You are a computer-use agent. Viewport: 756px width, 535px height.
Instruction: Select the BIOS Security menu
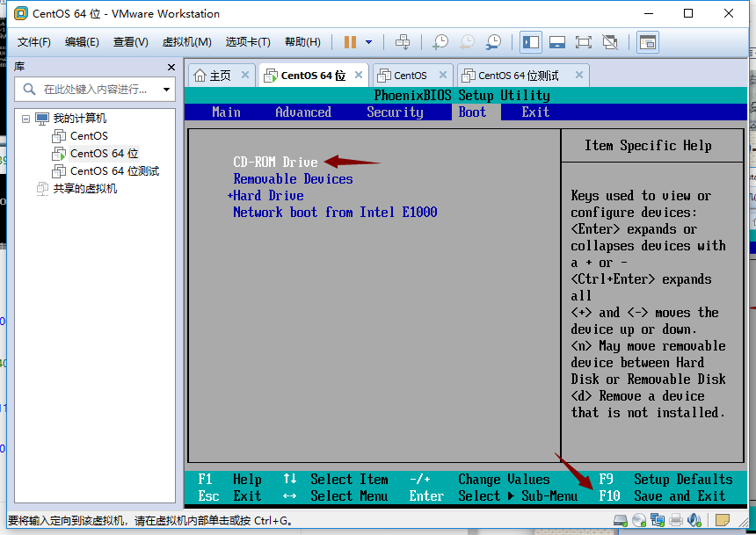(x=395, y=112)
